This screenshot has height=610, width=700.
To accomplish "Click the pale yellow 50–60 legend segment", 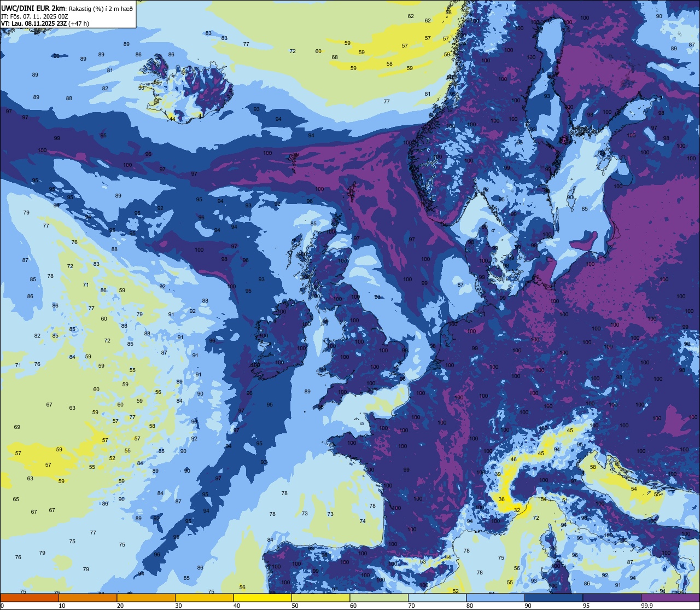I will coord(320,597).
